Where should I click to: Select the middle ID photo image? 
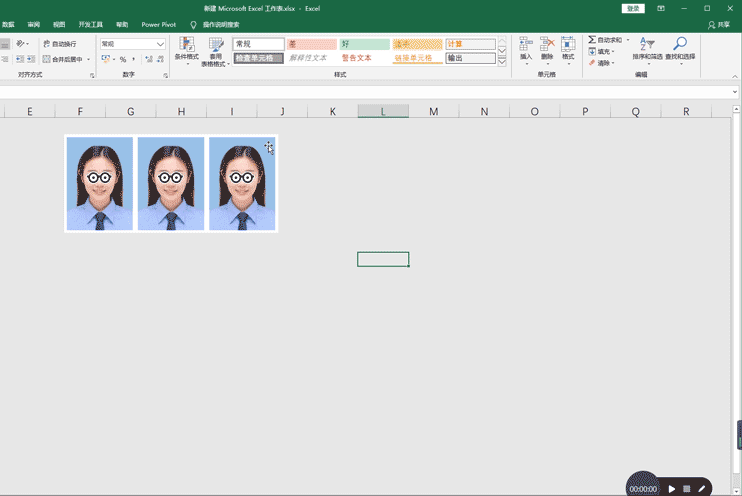(x=171, y=184)
